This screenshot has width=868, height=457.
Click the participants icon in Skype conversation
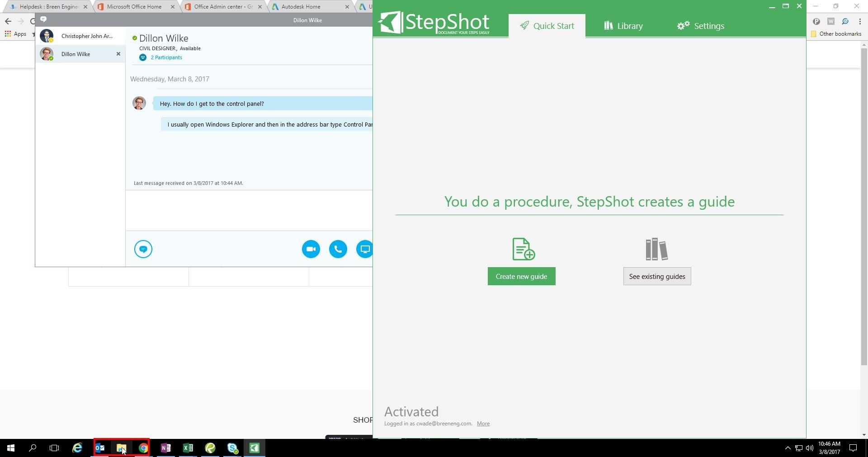coord(143,57)
